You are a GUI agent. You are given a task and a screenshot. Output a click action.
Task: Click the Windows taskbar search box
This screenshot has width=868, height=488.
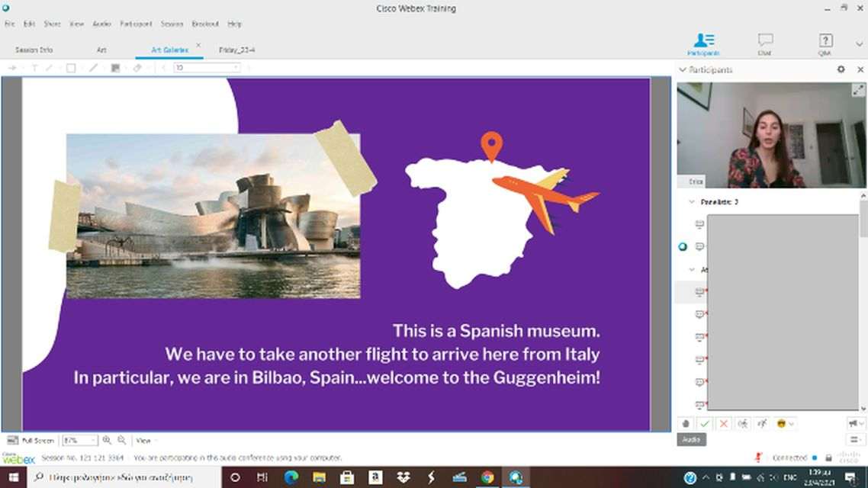click(x=124, y=477)
